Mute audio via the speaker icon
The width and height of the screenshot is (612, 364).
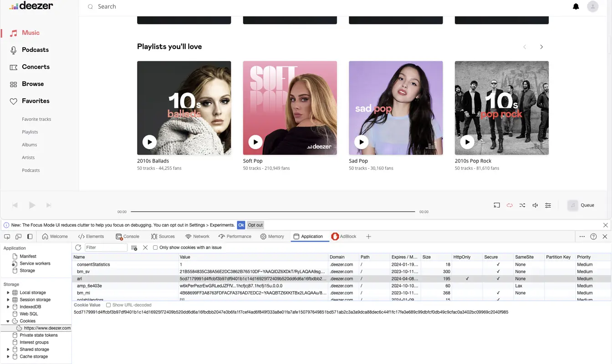coord(535,205)
